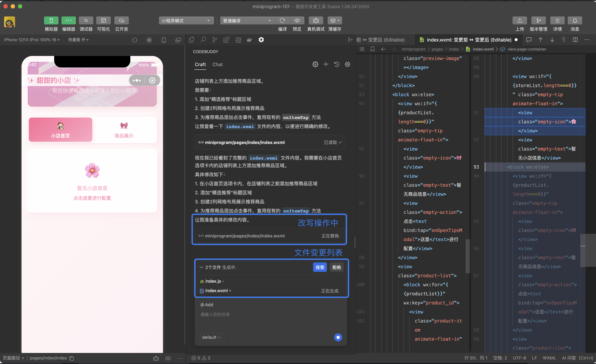
Task: Copy the pages/index/index page path
Action: click(72, 358)
